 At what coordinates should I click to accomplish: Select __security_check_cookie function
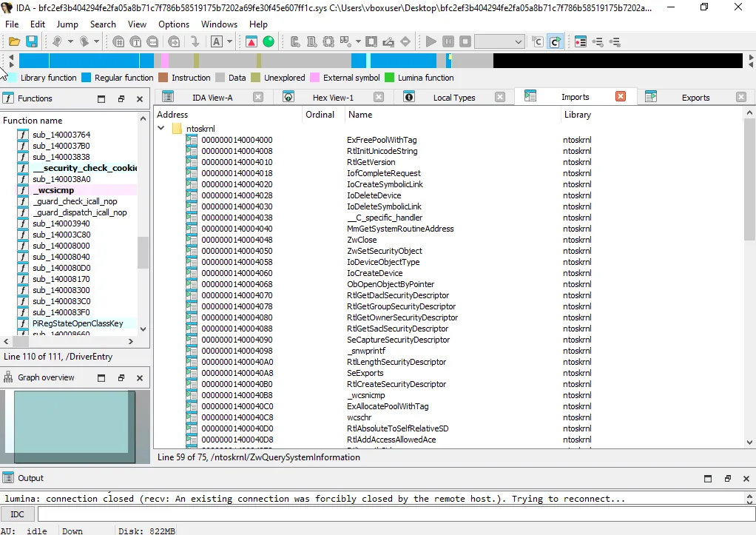85,168
